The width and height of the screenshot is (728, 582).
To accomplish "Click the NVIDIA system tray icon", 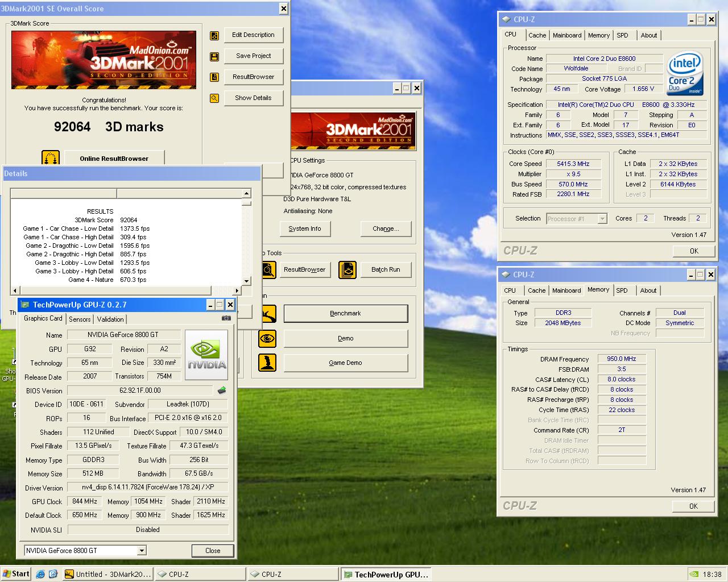I will 694,574.
